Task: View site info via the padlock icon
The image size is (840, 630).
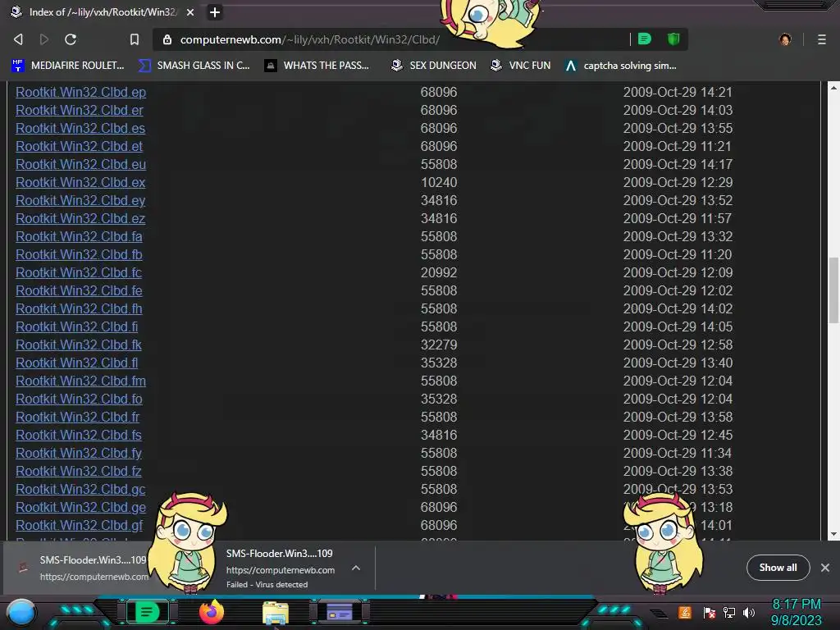Action: 167,39
